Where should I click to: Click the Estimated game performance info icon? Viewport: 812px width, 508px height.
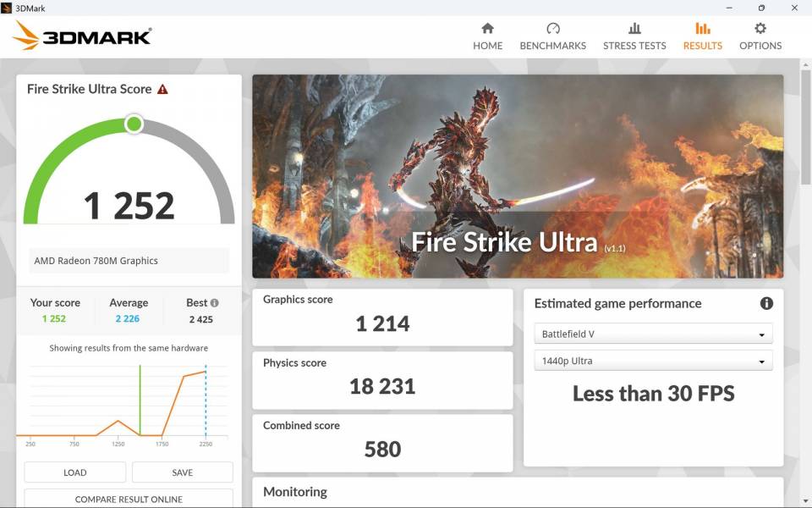765,303
